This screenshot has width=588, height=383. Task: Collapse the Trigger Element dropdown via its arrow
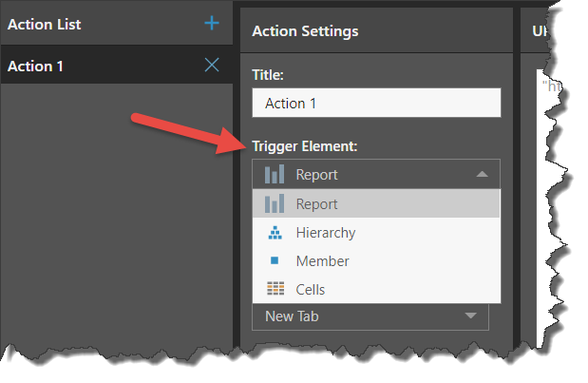[x=482, y=175]
